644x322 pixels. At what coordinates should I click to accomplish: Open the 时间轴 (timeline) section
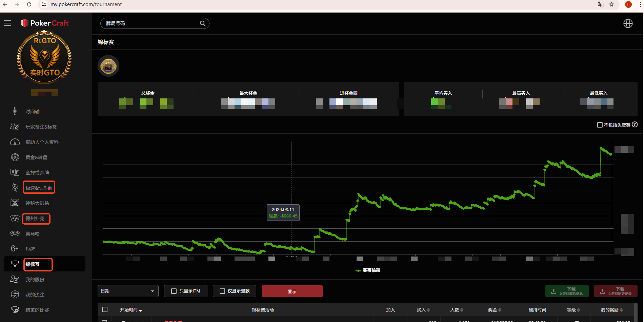33,111
